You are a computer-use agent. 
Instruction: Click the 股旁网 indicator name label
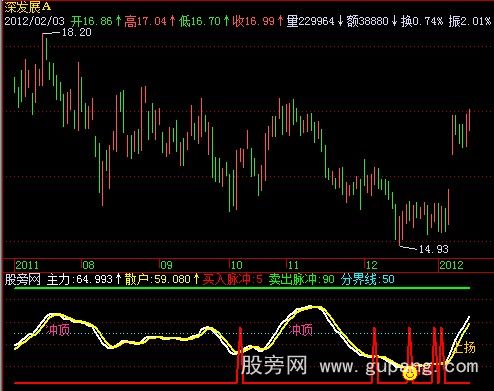click(x=22, y=279)
